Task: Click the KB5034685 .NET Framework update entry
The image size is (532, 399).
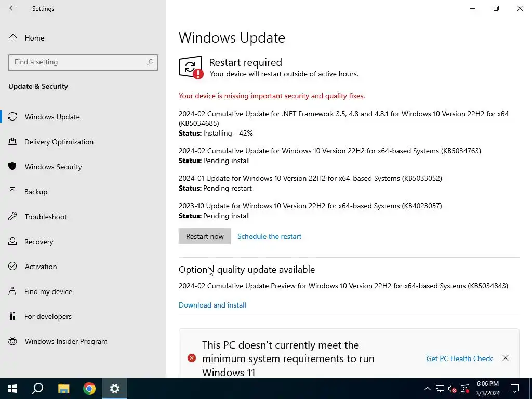Action: [344, 118]
